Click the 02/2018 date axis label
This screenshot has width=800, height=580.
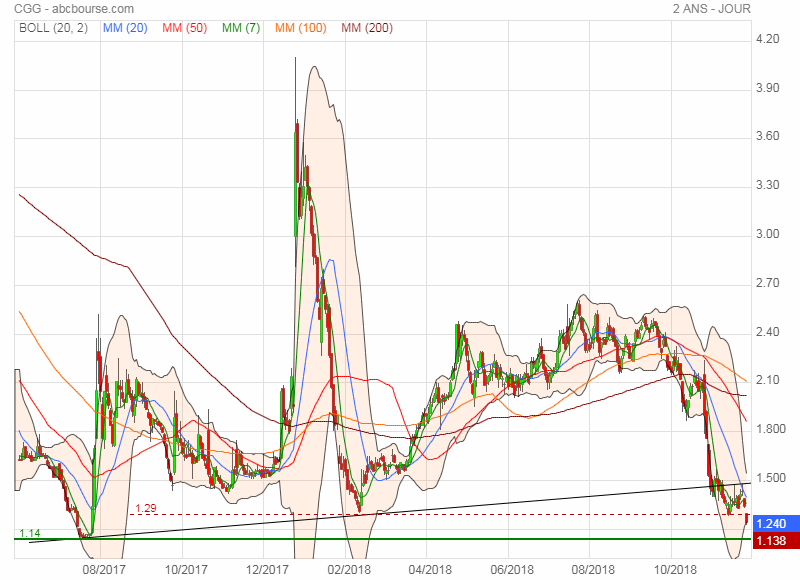point(349,569)
